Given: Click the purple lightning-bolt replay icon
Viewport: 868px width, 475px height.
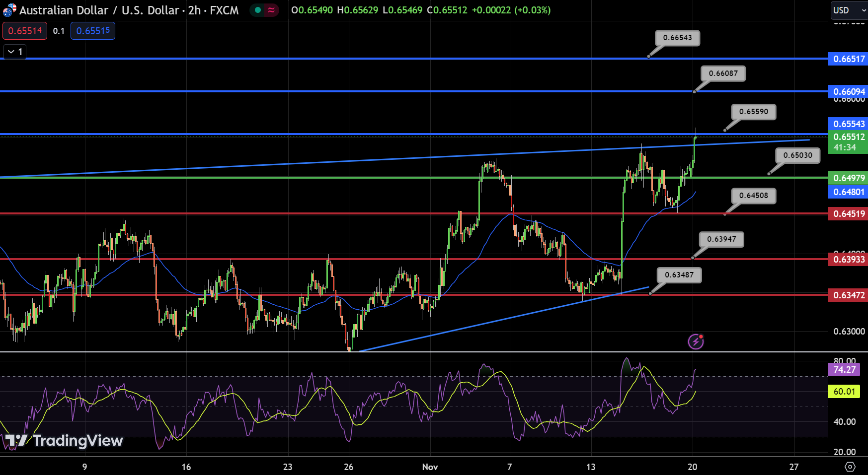Looking at the screenshot, I should [696, 341].
